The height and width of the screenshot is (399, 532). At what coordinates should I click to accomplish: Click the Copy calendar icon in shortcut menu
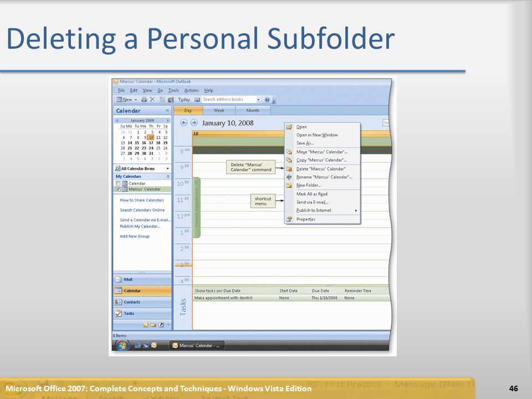click(289, 160)
